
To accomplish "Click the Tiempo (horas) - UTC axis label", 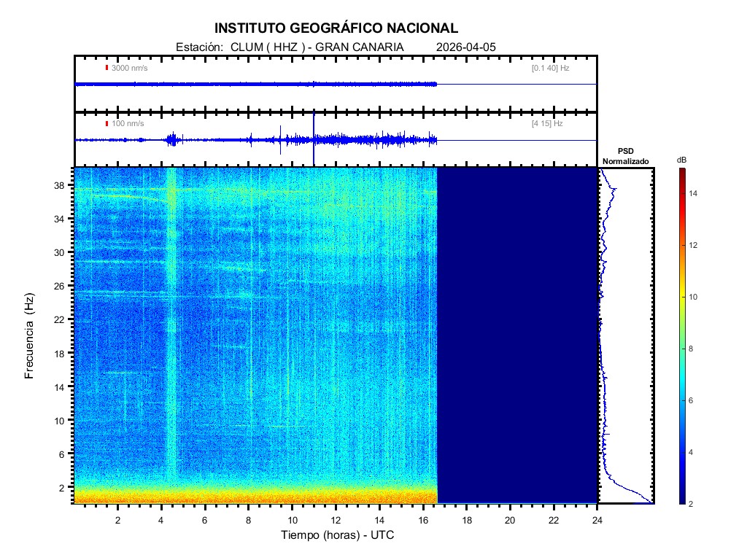I will [338, 535].
